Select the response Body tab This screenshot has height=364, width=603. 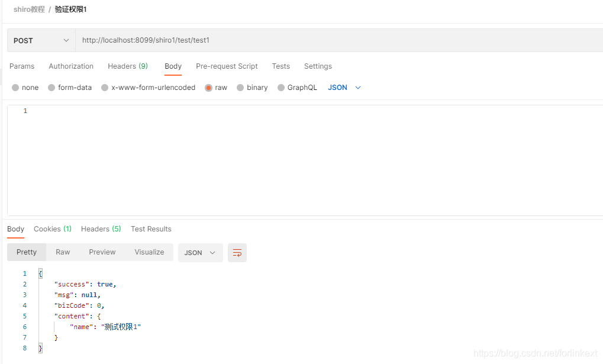pyautogui.click(x=16, y=229)
